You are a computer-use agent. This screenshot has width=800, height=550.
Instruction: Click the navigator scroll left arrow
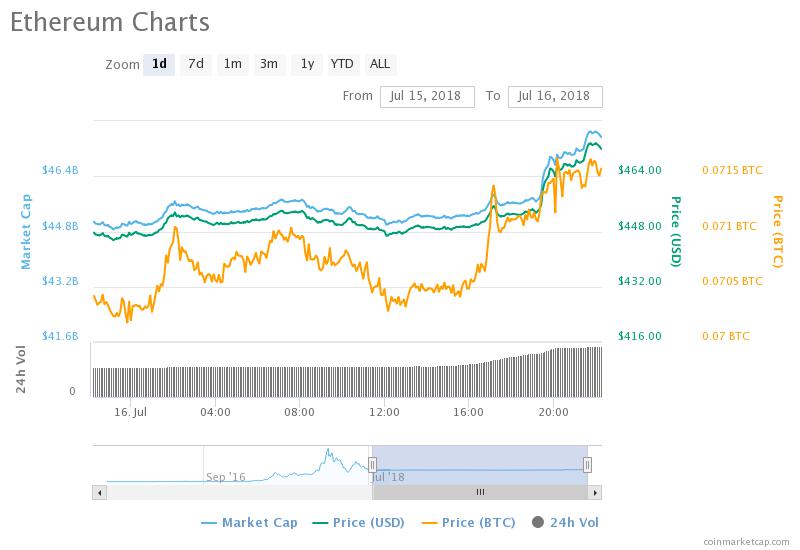(99, 492)
